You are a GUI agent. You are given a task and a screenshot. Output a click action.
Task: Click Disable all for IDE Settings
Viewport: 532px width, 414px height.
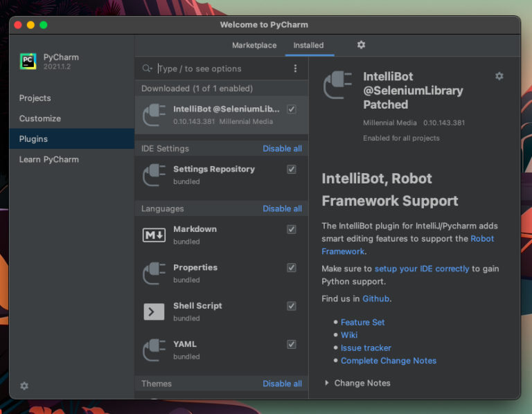[x=282, y=149]
